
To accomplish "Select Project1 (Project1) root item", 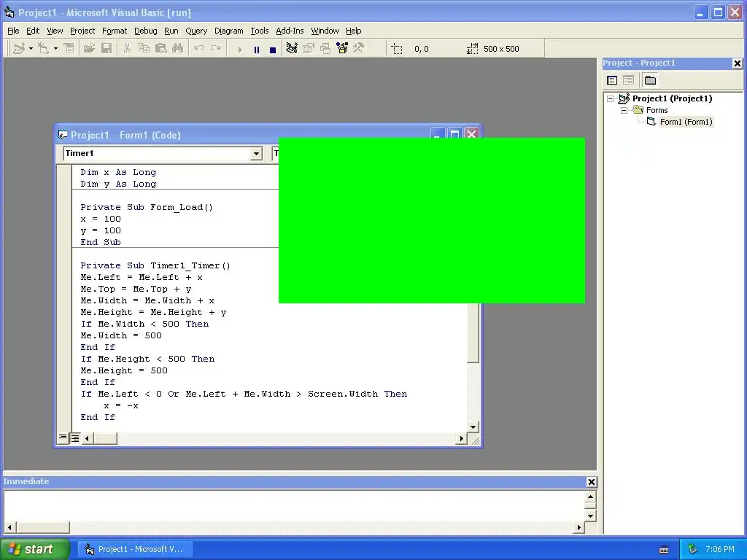I will click(x=672, y=98).
